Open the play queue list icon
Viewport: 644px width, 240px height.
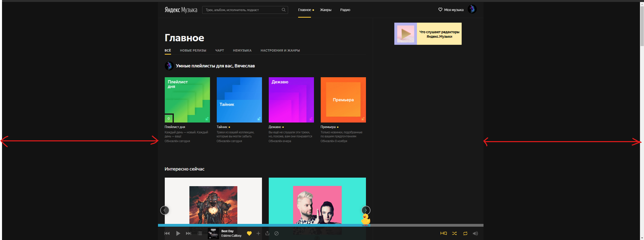click(x=200, y=233)
